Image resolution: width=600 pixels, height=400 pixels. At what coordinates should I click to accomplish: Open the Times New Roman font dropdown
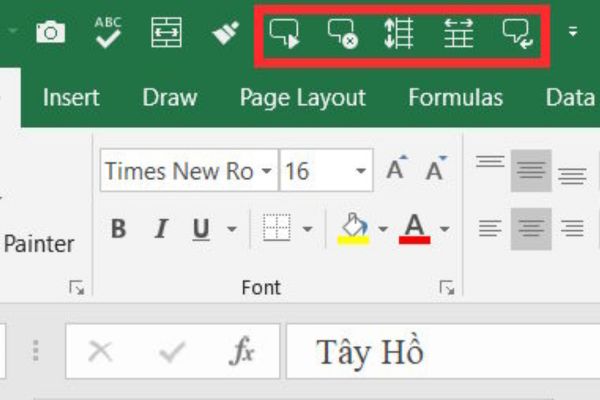(266, 172)
